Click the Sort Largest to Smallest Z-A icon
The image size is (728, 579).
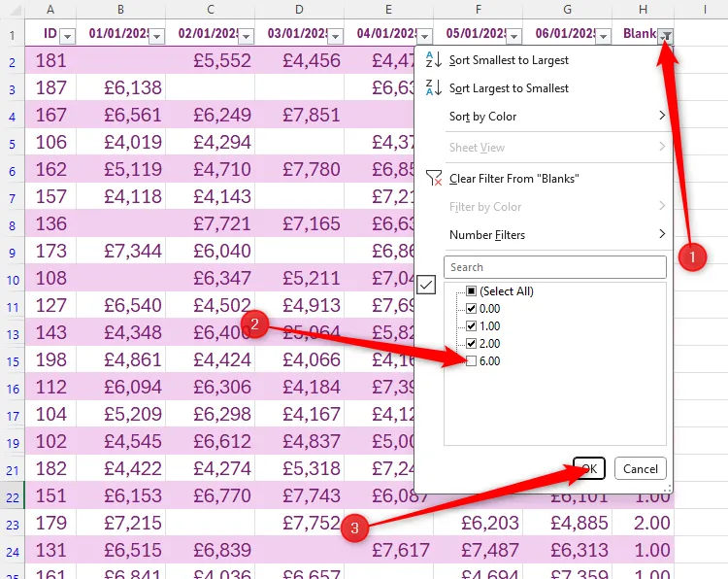point(433,88)
